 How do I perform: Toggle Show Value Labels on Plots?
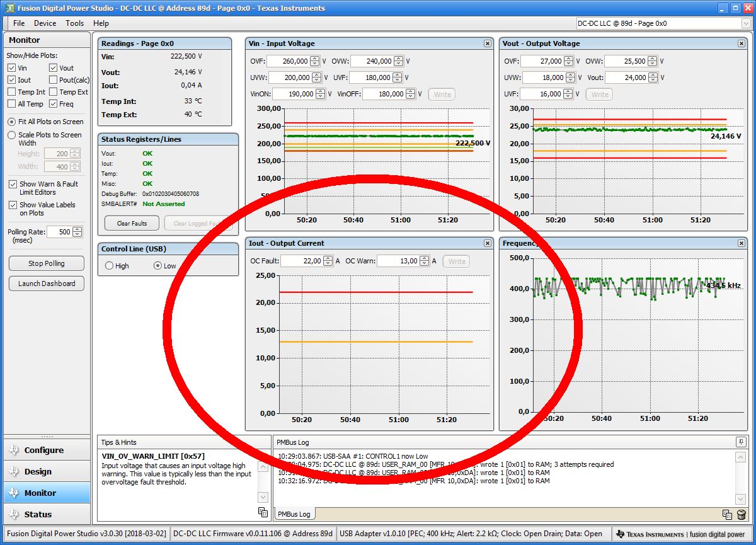coord(13,205)
